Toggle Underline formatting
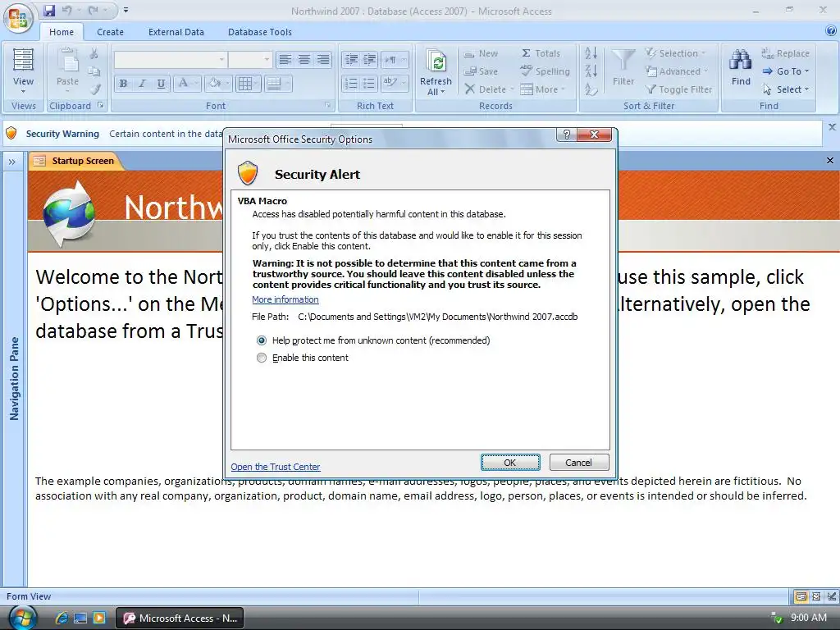840x630 pixels. tap(161, 84)
